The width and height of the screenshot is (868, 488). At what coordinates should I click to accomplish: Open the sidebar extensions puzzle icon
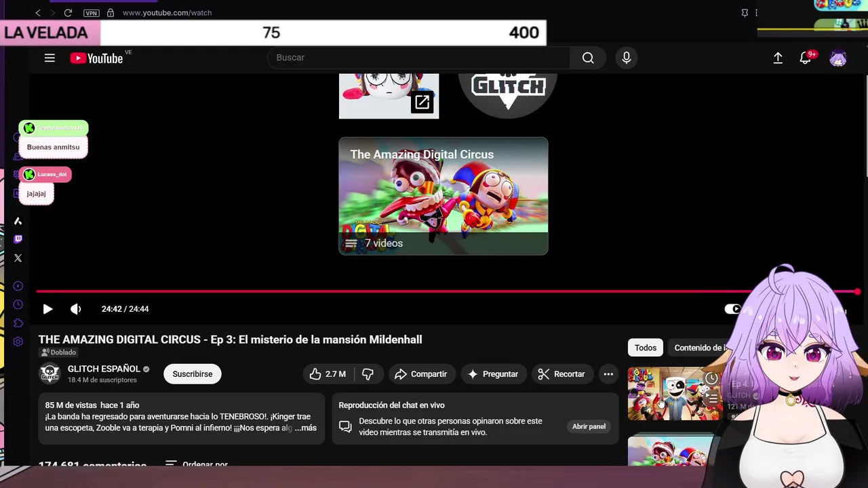coord(18,323)
